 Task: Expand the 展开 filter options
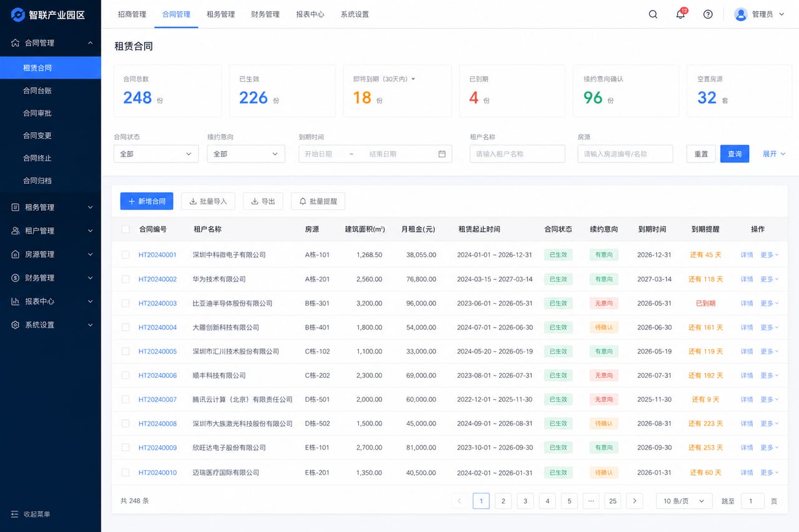(x=774, y=154)
